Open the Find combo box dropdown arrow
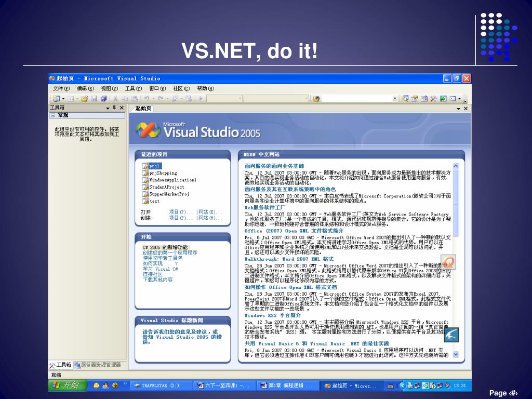 (x=395, y=99)
